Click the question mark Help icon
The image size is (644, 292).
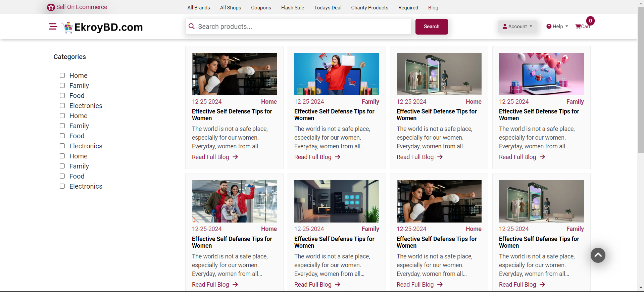coord(549,27)
